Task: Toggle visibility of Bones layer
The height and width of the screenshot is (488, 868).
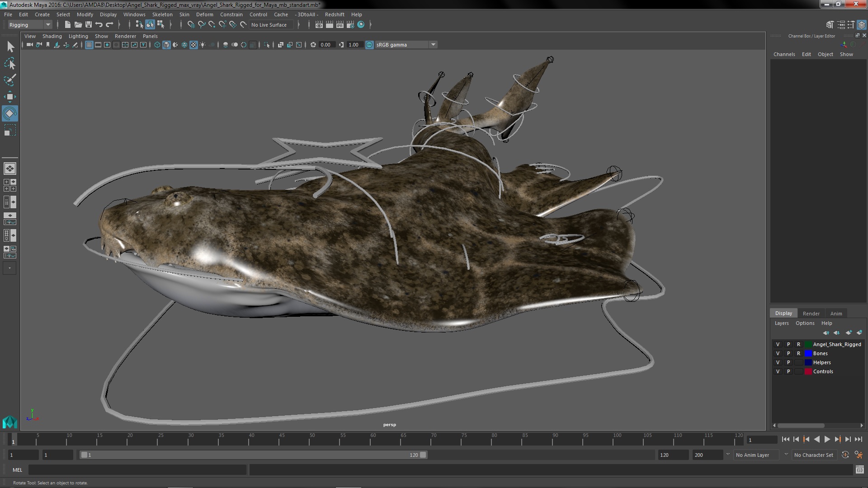Action: click(778, 353)
